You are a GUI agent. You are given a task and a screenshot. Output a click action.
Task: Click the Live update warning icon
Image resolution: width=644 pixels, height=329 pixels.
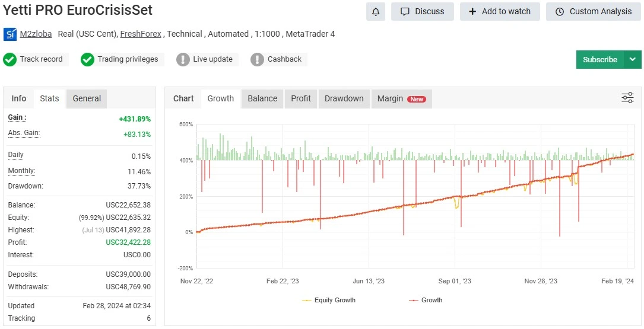[183, 59]
